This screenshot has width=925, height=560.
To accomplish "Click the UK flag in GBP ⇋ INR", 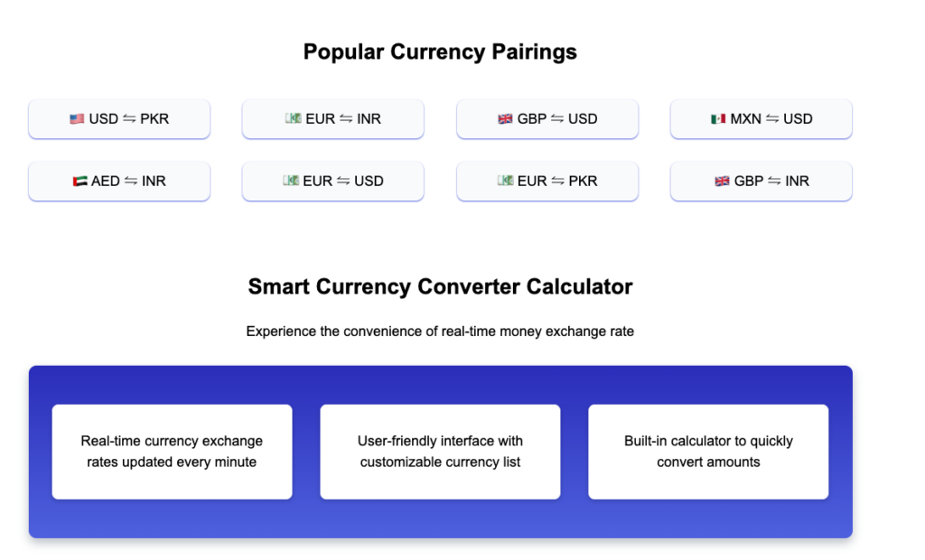I will pos(723,182).
